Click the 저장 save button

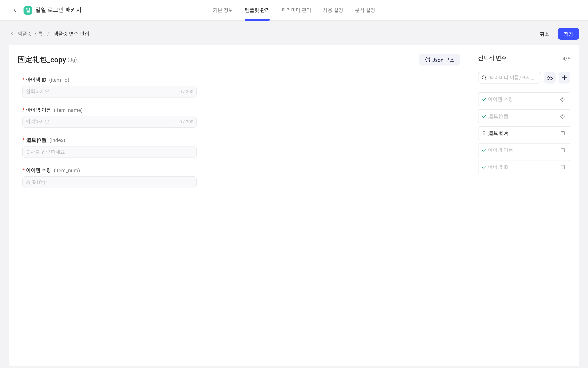coord(568,34)
